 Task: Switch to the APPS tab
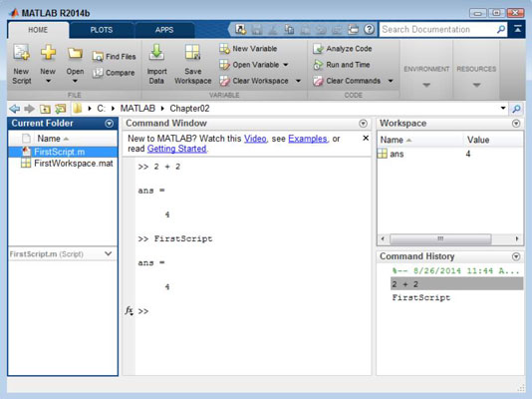coord(164,30)
